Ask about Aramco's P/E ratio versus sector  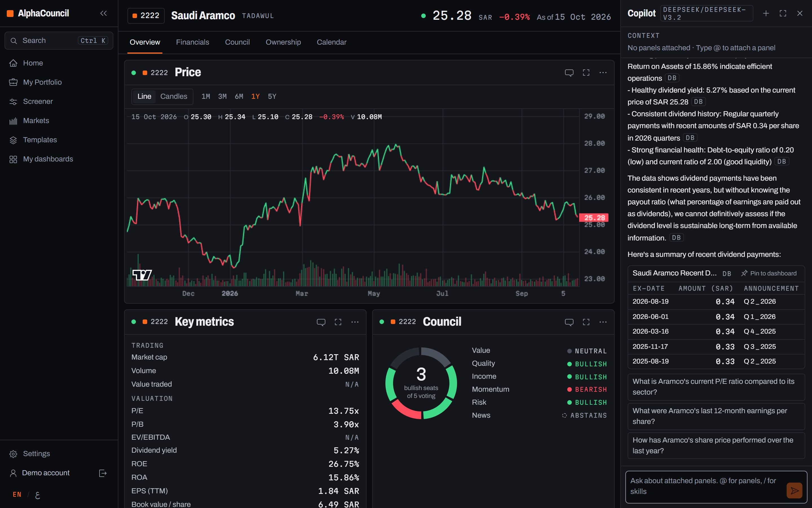(716, 387)
